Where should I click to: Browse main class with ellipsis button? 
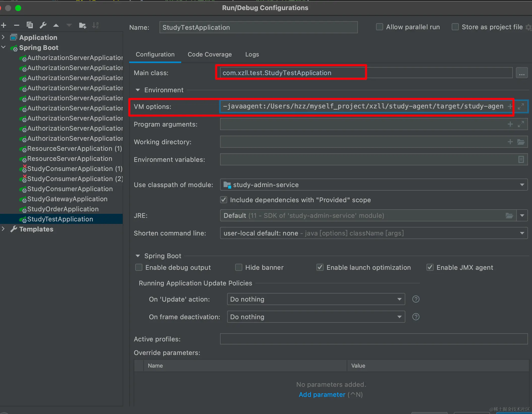pos(522,73)
